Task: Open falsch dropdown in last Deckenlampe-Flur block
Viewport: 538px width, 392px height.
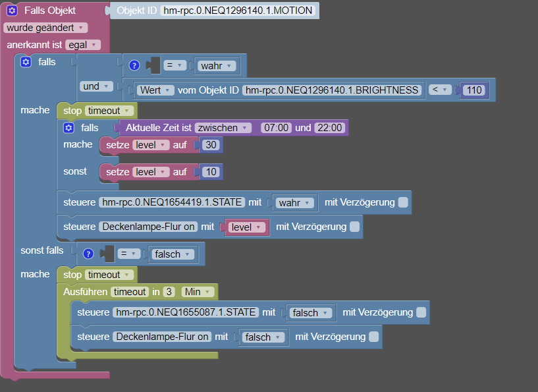Action: tap(263, 337)
